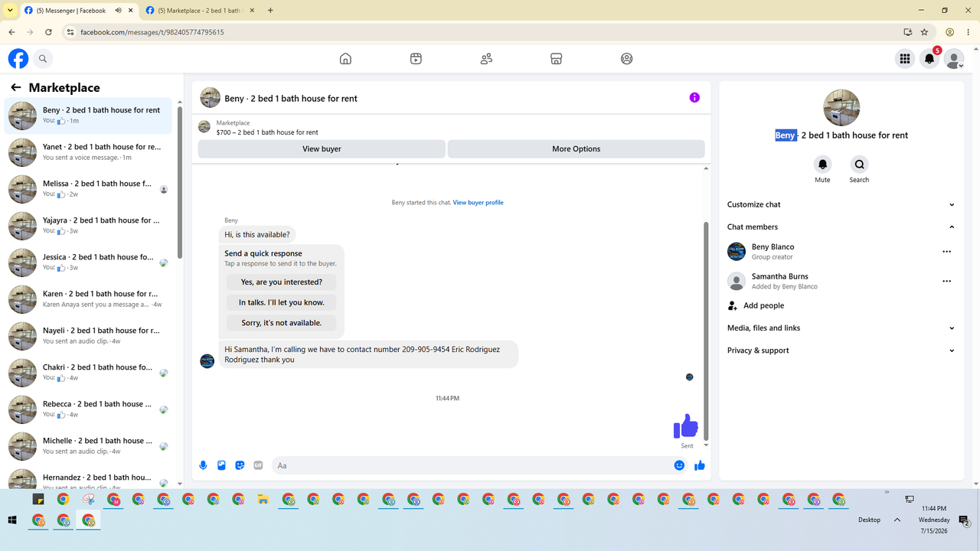This screenshot has width=980, height=551.
Task: Open the account profile picture menu
Action: coord(954,59)
